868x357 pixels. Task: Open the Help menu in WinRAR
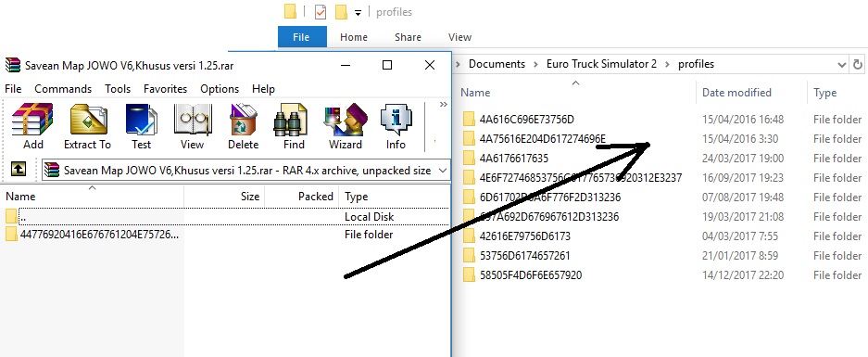pyautogui.click(x=263, y=89)
